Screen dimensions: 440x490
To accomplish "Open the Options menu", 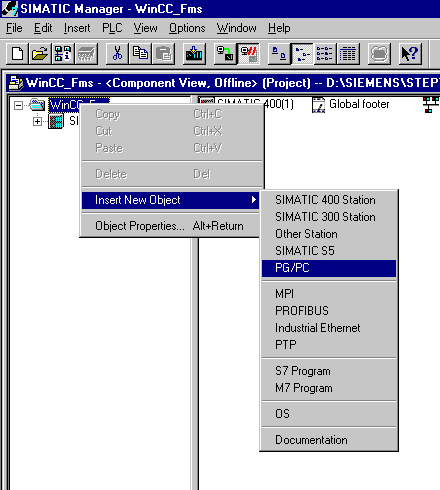I will click(x=187, y=28).
